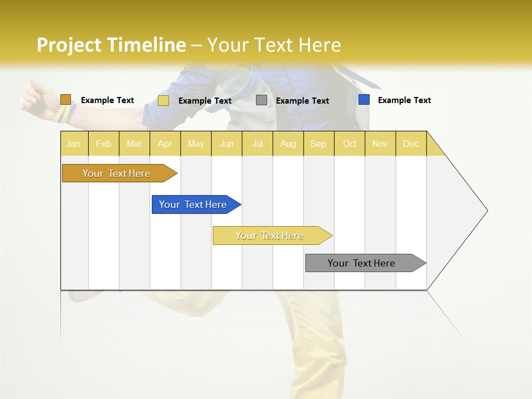Select the Sep month header cell
This screenshot has width=532, height=399.
(x=319, y=144)
